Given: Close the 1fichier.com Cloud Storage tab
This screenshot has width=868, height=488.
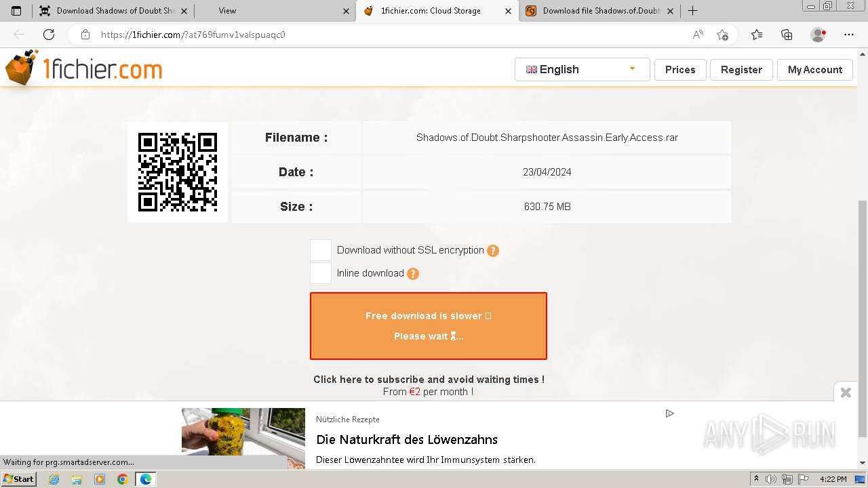Looking at the screenshot, I should tap(509, 11).
